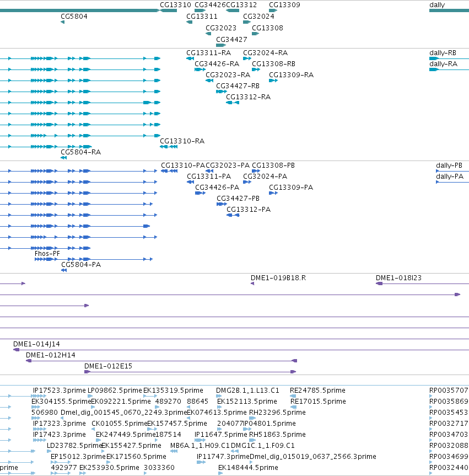Select the CG13311 gene label
469x476 pixels.
[x=202, y=17]
